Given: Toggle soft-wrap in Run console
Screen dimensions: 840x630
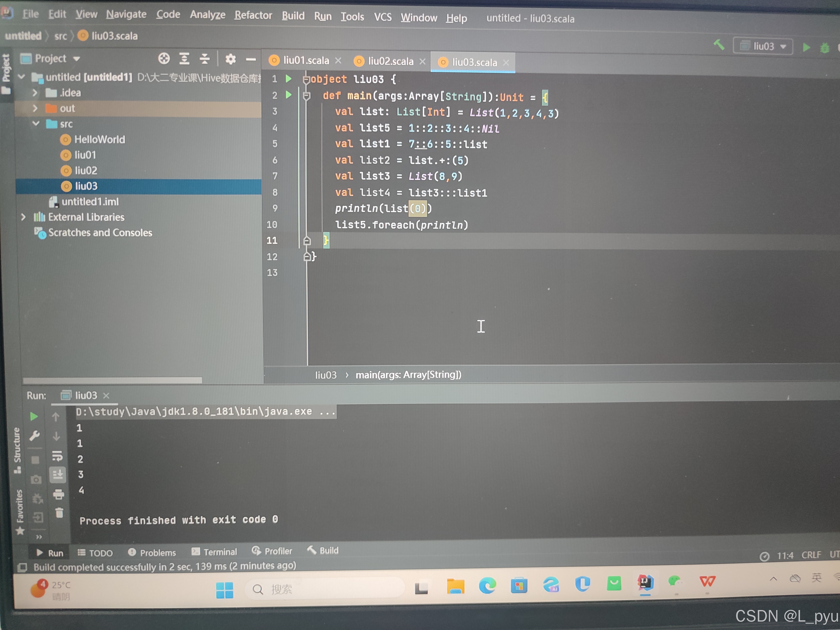Looking at the screenshot, I should pos(57,456).
